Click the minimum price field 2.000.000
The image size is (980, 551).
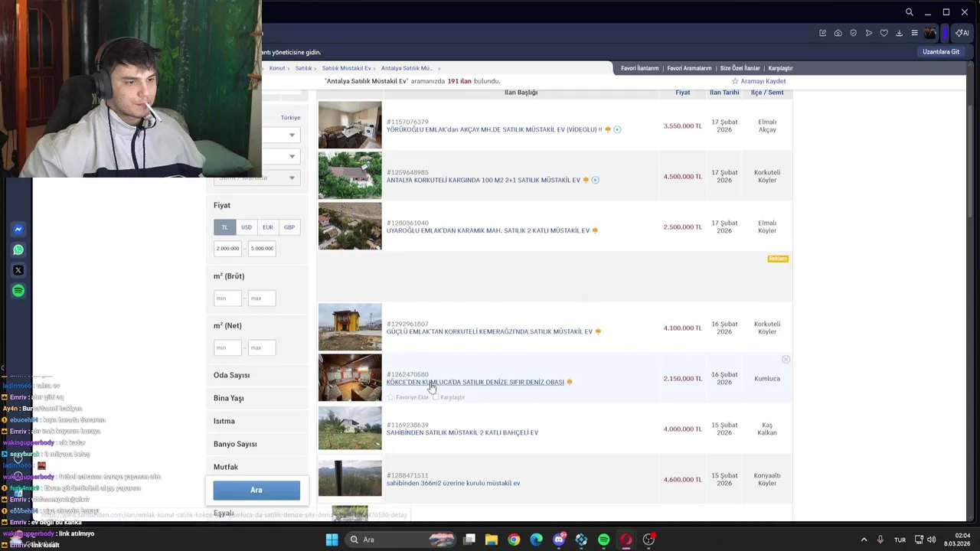227,248
